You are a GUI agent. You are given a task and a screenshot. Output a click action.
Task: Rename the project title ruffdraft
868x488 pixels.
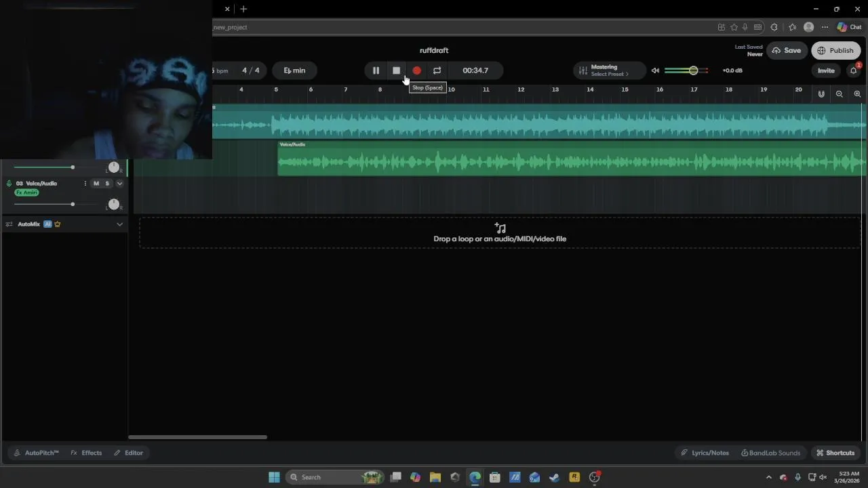coord(434,51)
